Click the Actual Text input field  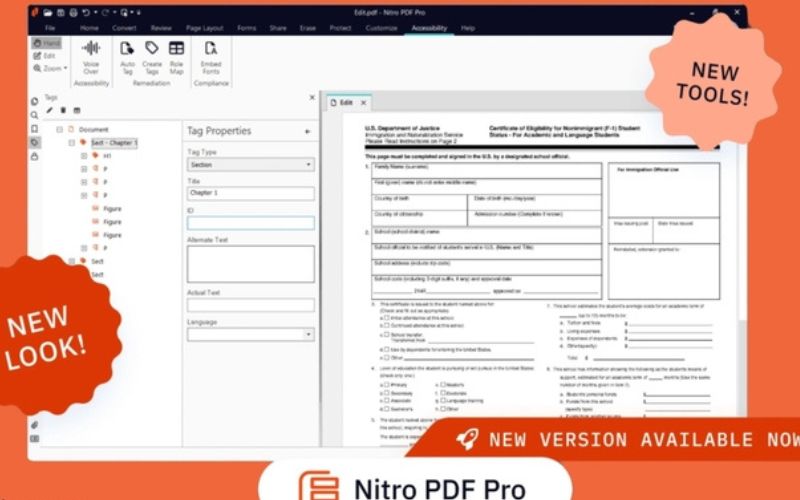click(251, 305)
